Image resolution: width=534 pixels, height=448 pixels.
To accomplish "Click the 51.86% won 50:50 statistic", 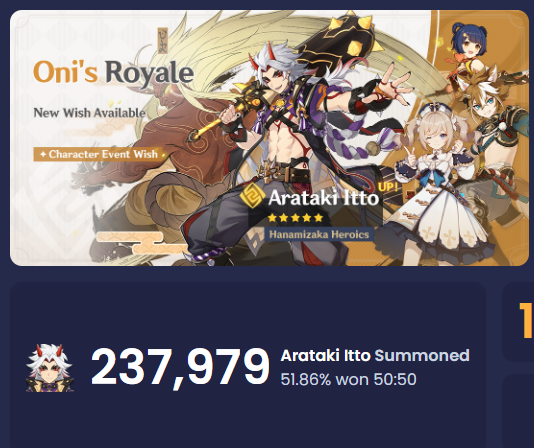I will click(x=348, y=379).
